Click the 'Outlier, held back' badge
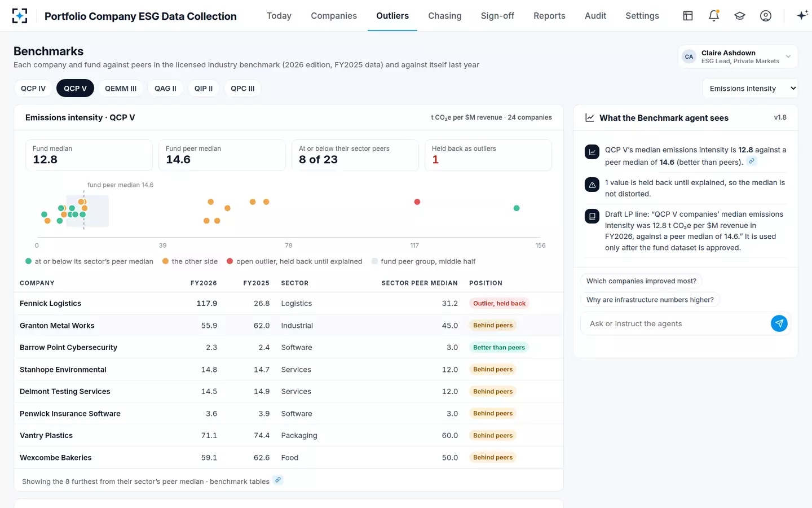Image resolution: width=812 pixels, height=508 pixels. (499, 304)
